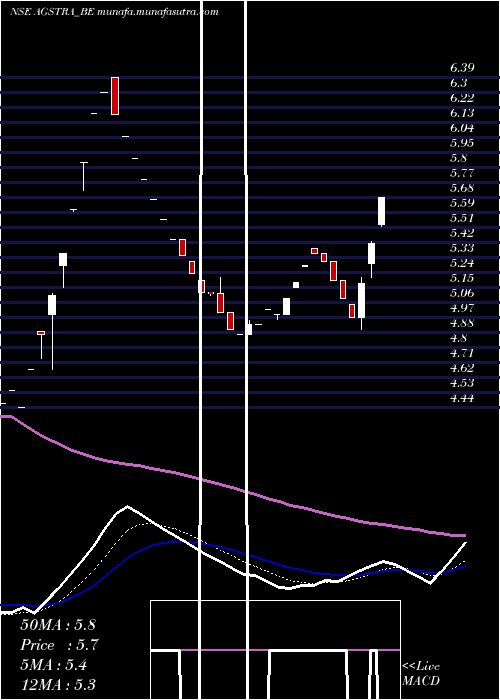The image size is (500, 700).
Task: Click the Price : 5.7 readout
Action: point(59,645)
